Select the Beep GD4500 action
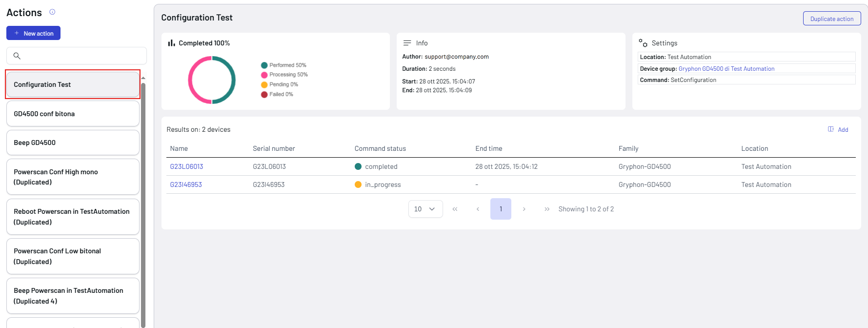Viewport: 868px width, 328px height. pyautogui.click(x=73, y=143)
